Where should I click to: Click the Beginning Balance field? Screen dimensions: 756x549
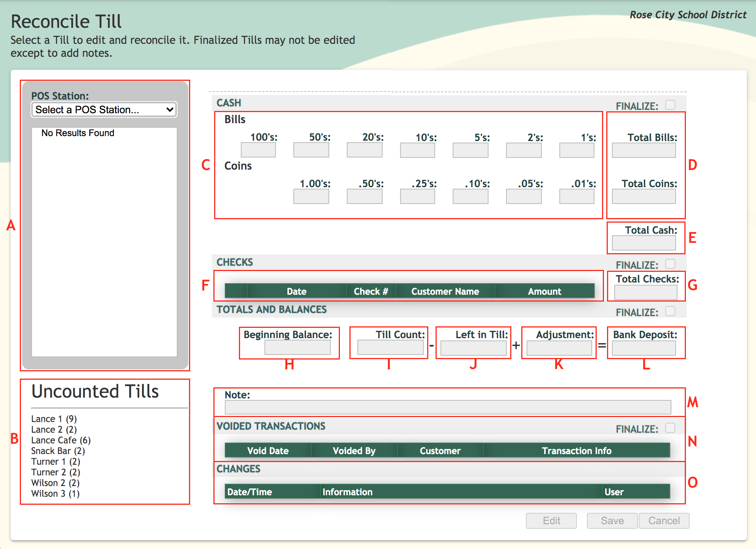[x=297, y=348]
